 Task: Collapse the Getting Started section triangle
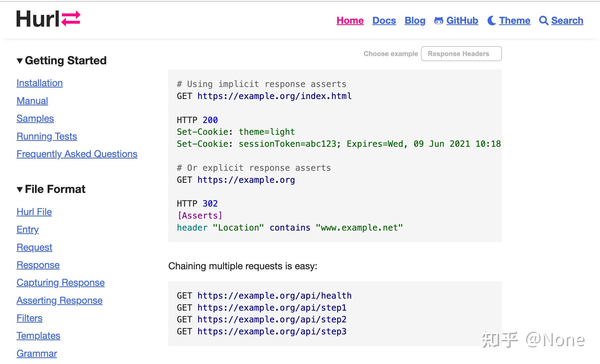20,61
